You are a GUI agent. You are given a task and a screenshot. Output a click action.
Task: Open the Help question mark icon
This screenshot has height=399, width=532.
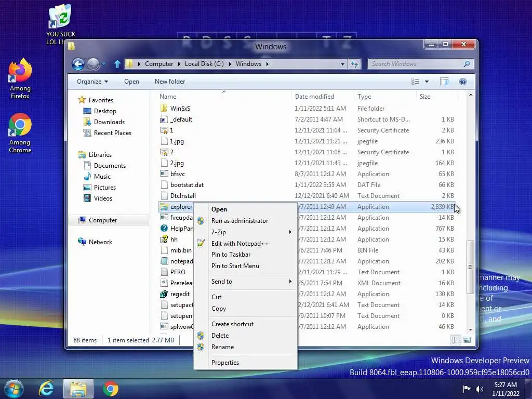pos(463,82)
